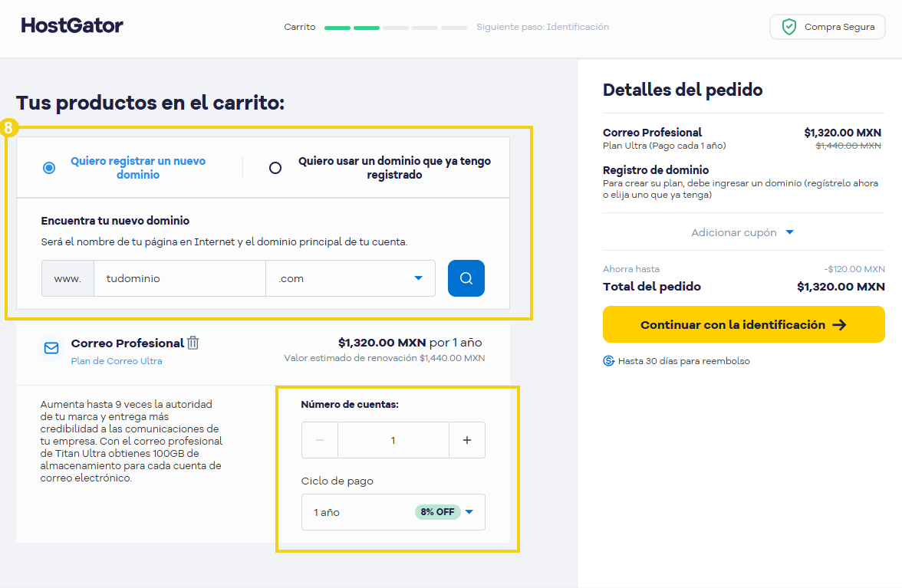Viewport: 902px width, 588px height.
Task: Open the Plan de Correo Ultra link
Action: point(117,361)
